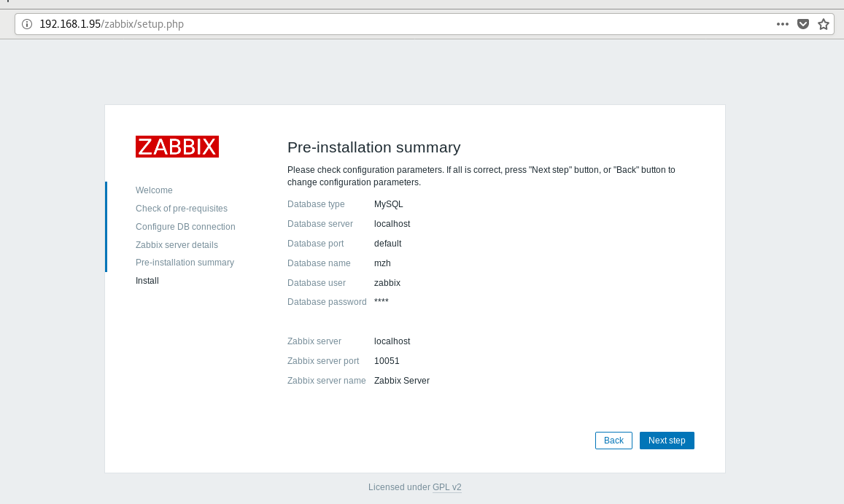Image resolution: width=844 pixels, height=504 pixels.
Task: Click the server port value 10051
Action: coord(387,361)
